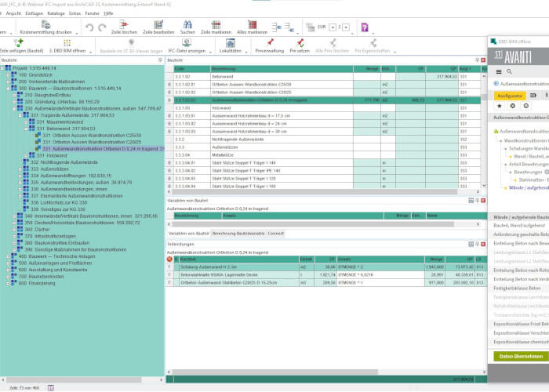Open the EUR currency dropdown arrow
This screenshot has height=392, width=549.
(333, 27)
